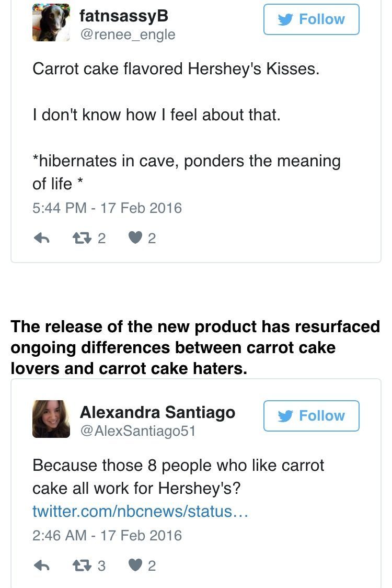
Task: Reply to fatnsassyB's tweet
Action: pyautogui.click(x=41, y=238)
